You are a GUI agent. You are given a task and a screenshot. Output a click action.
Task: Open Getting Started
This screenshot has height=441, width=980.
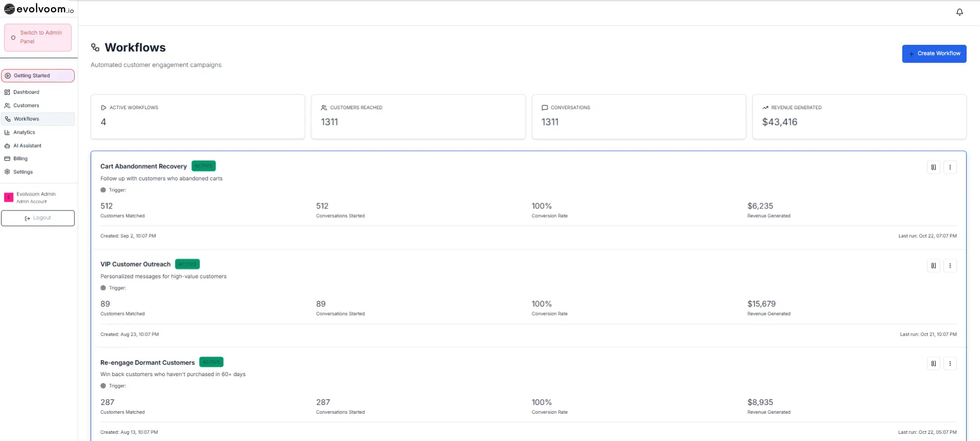point(38,76)
